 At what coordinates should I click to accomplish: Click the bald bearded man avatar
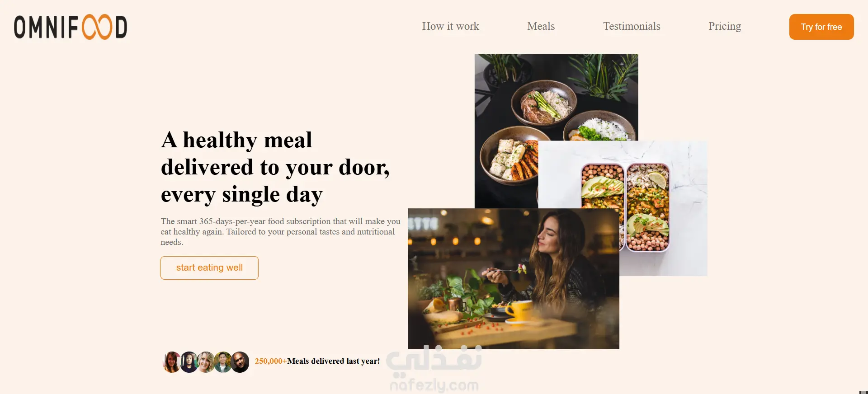[x=240, y=362]
